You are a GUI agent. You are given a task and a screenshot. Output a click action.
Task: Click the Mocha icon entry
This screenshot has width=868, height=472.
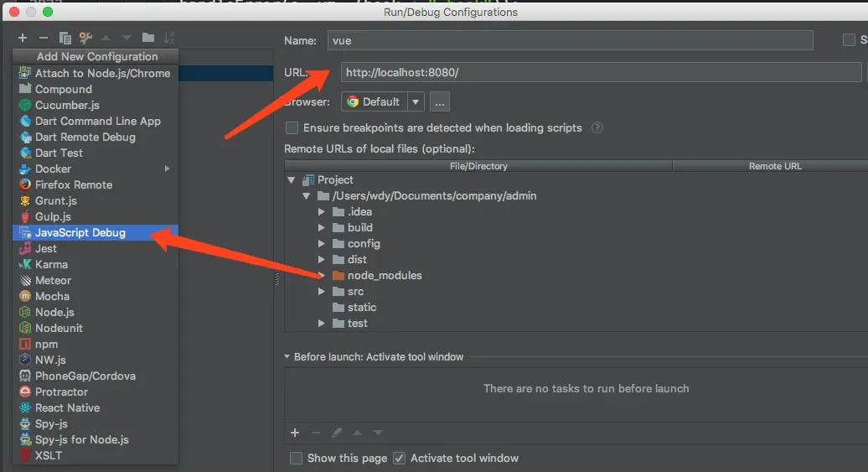tap(25, 297)
